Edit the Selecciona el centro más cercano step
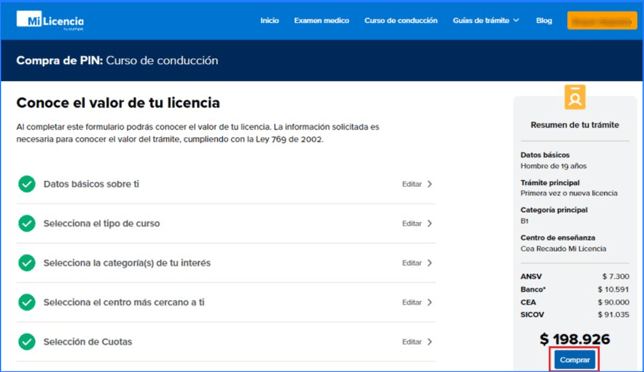 click(412, 302)
